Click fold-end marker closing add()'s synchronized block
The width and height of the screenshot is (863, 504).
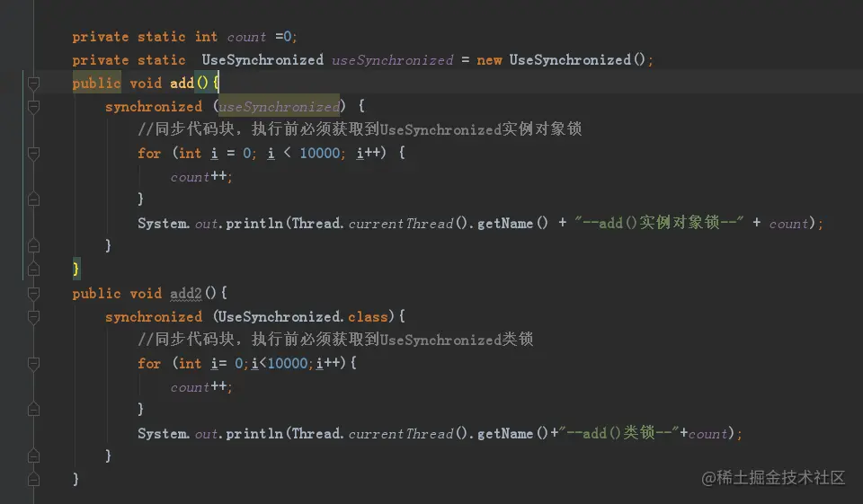(x=33, y=245)
